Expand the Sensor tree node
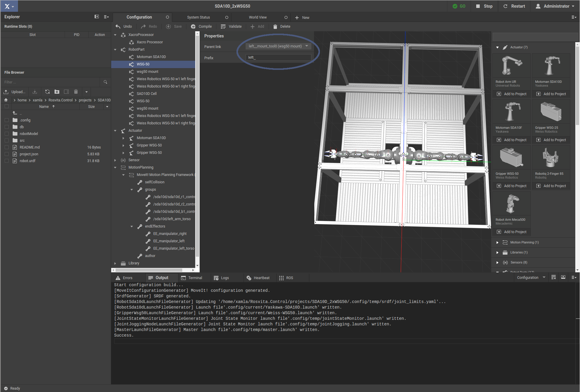580x392 pixels. point(115,160)
